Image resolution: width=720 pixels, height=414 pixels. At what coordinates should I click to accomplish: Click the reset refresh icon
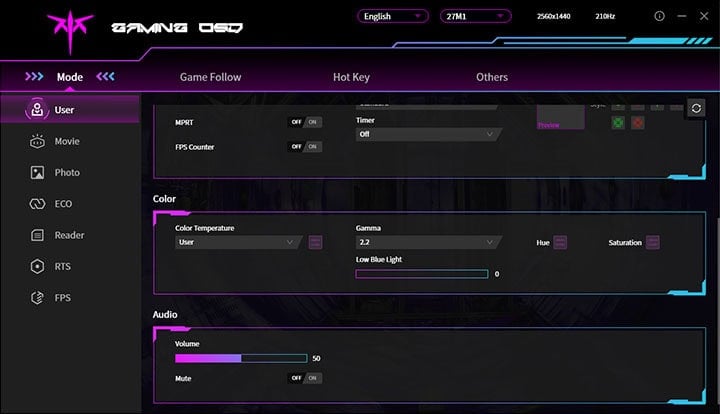695,109
